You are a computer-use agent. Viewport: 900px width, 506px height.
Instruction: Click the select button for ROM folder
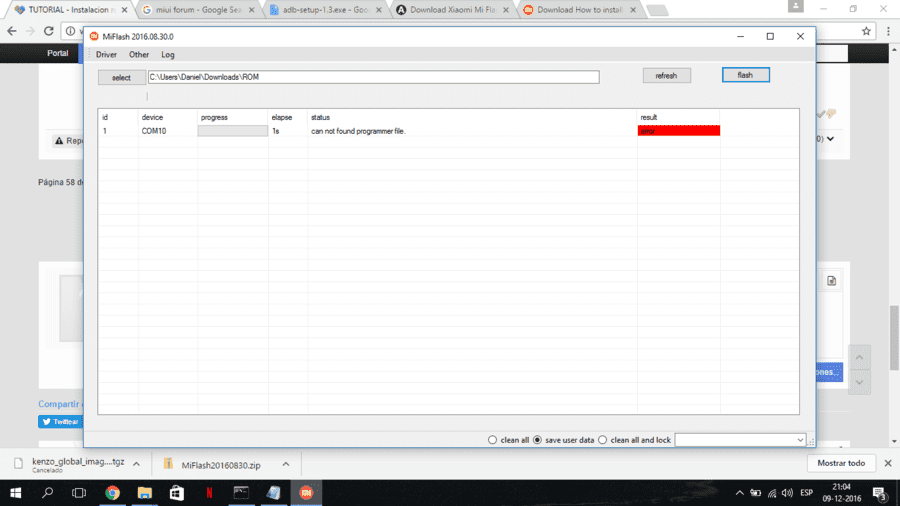pos(121,77)
